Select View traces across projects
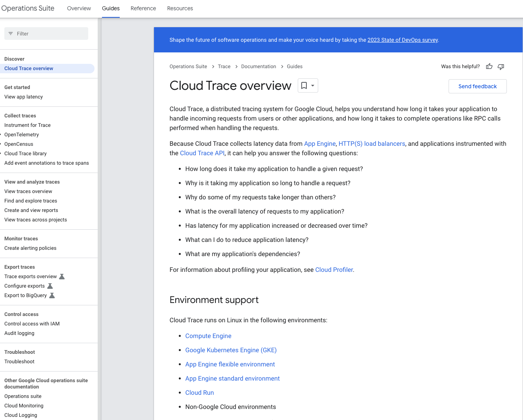Image resolution: width=523 pixels, height=420 pixels. click(x=35, y=220)
